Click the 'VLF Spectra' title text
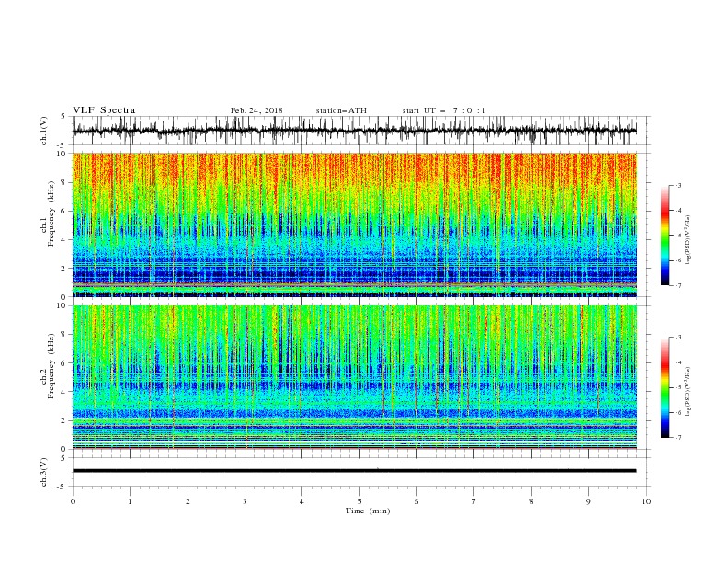Viewport: 728px width, 563px height. point(104,110)
